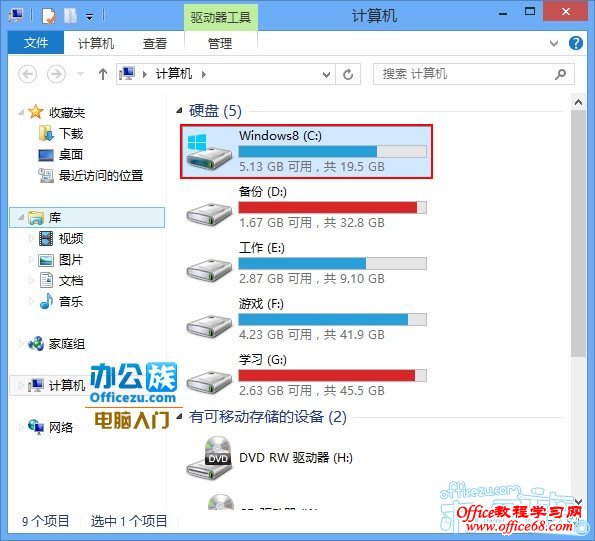This screenshot has height=541, width=595.
Task: Select the Windows8 (C:) drive icon
Action: [209, 152]
